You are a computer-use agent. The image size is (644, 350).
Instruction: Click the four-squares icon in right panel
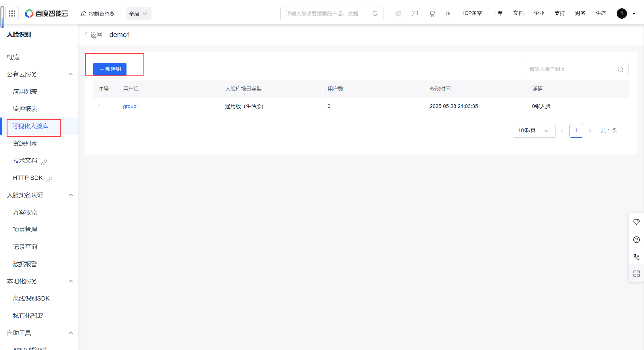[x=636, y=274]
